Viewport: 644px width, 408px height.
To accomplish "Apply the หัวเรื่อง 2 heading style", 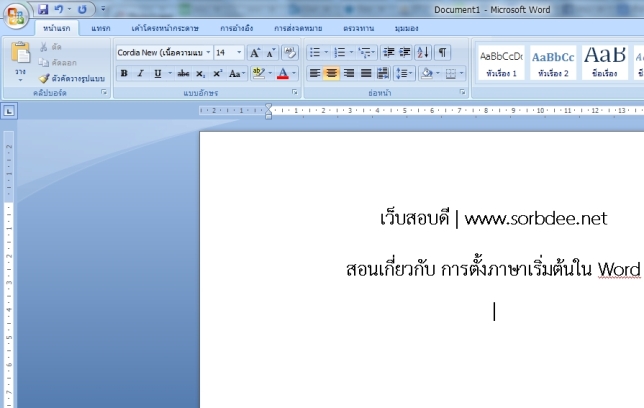I will click(x=553, y=62).
